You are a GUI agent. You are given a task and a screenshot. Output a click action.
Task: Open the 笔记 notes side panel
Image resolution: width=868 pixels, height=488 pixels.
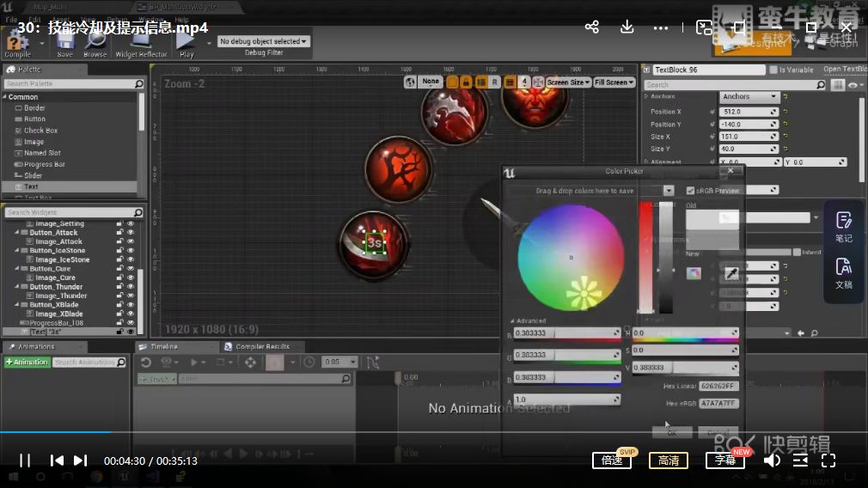844,227
